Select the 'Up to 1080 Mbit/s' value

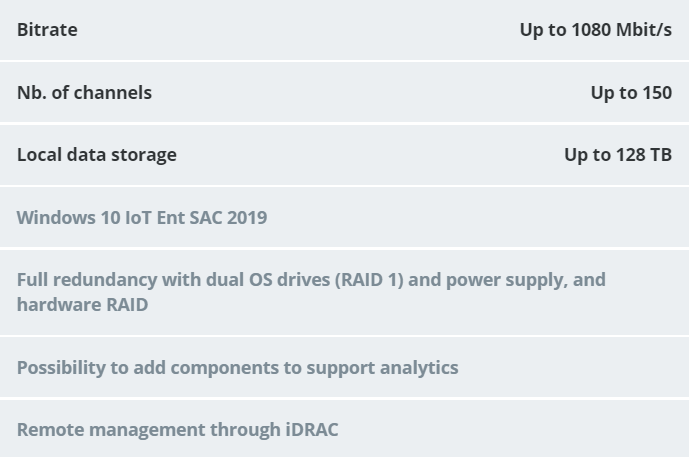(595, 30)
